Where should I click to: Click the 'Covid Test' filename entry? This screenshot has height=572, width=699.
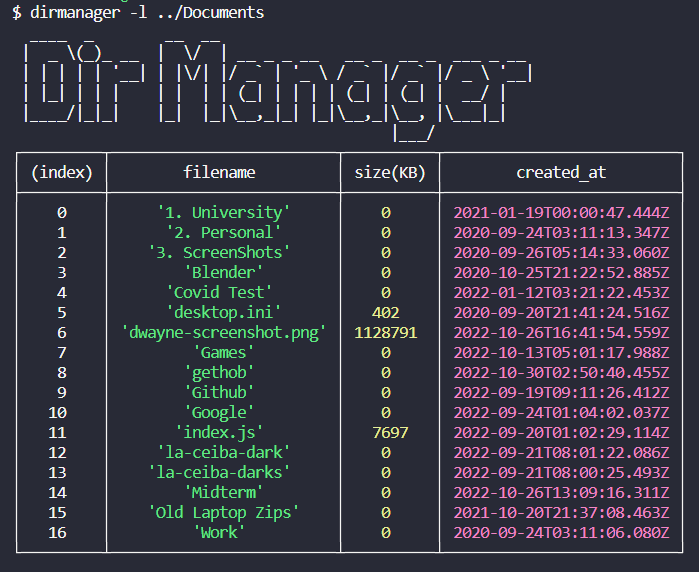219,292
